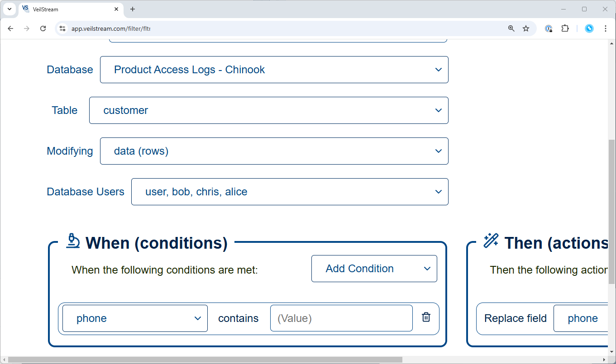Expand the Database dropdown showing Chinook
This screenshot has height=364, width=616.
point(274,70)
